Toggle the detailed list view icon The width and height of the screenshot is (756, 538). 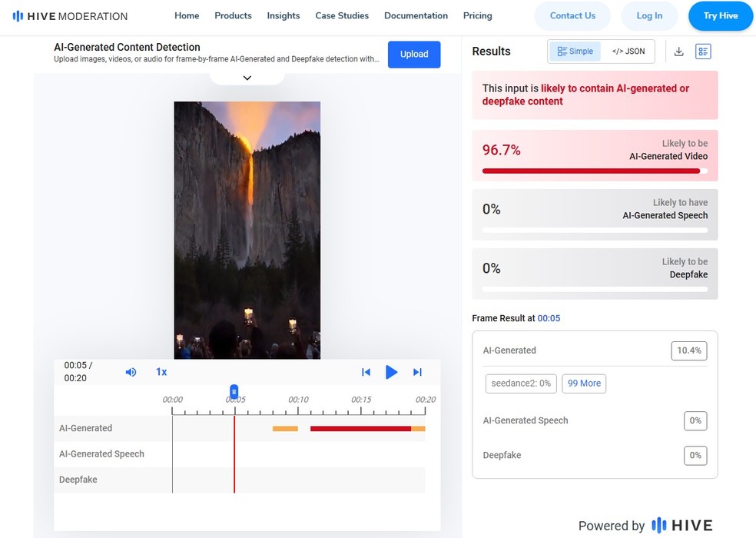[x=703, y=51]
